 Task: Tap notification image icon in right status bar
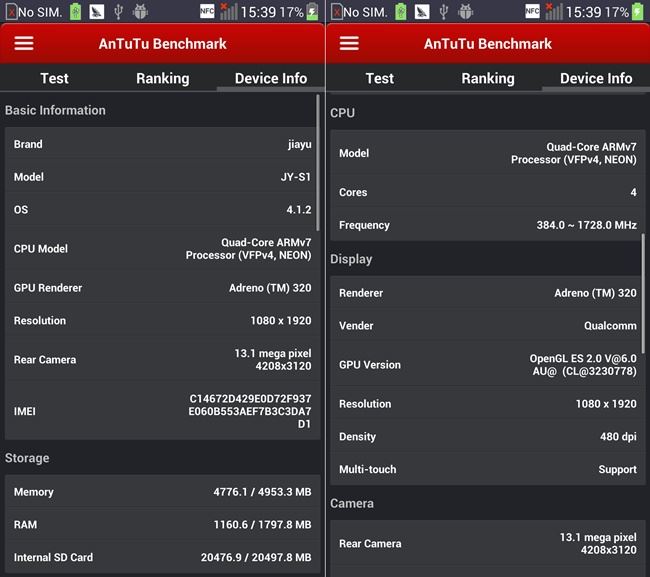point(422,12)
